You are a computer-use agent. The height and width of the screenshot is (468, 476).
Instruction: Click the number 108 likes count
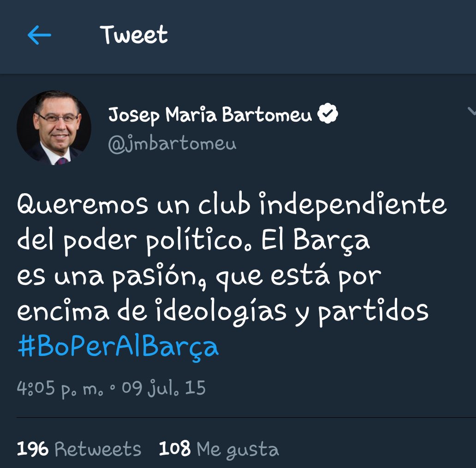coord(175,449)
